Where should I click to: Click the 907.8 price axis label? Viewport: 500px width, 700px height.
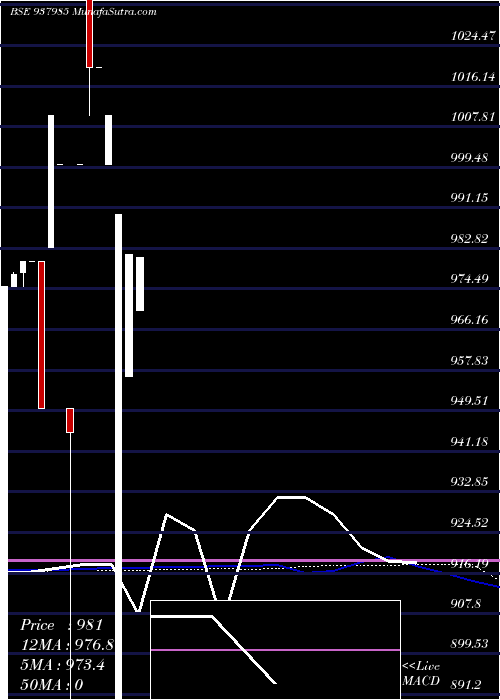click(466, 604)
